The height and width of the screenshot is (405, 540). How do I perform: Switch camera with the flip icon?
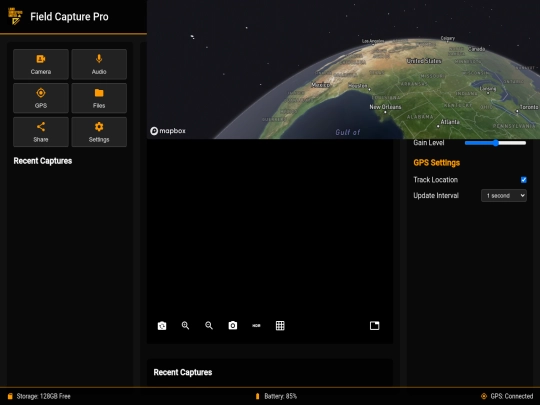pos(162,325)
